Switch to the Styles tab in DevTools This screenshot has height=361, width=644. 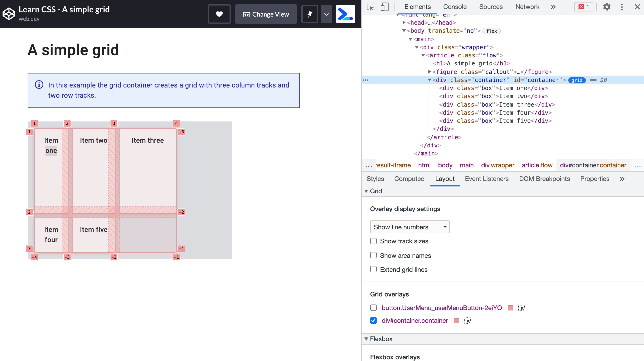[x=376, y=179]
